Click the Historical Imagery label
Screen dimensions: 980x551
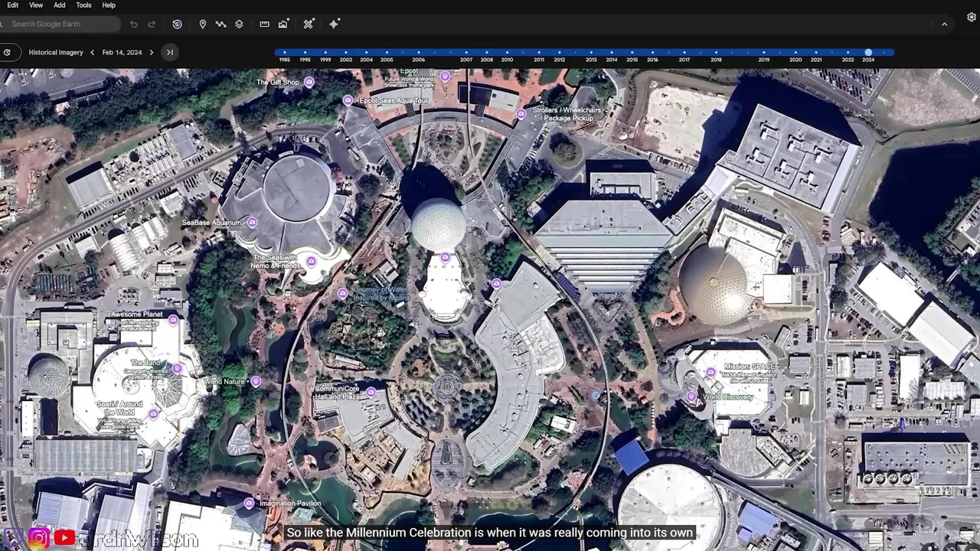point(56,52)
